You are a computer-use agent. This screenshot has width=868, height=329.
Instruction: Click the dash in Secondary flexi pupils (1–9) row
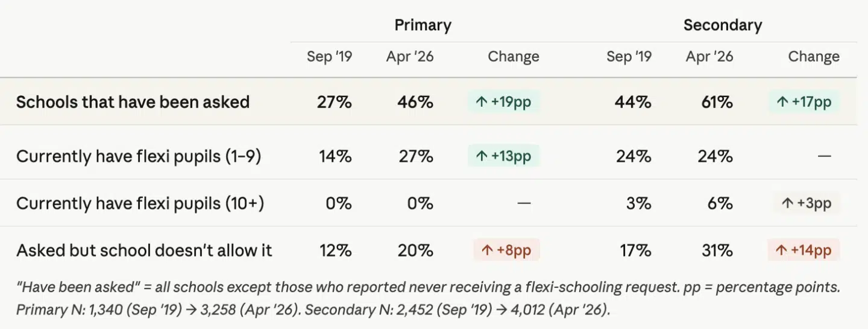tap(825, 156)
